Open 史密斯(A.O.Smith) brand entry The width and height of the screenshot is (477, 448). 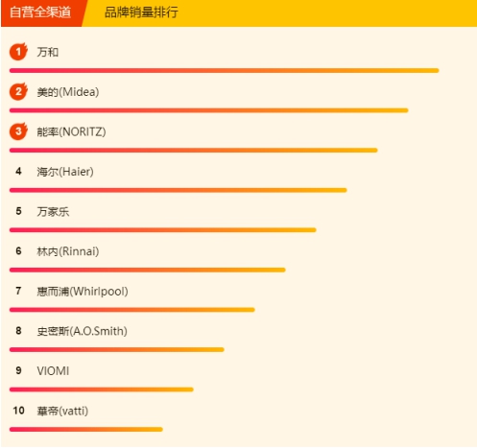(82, 331)
